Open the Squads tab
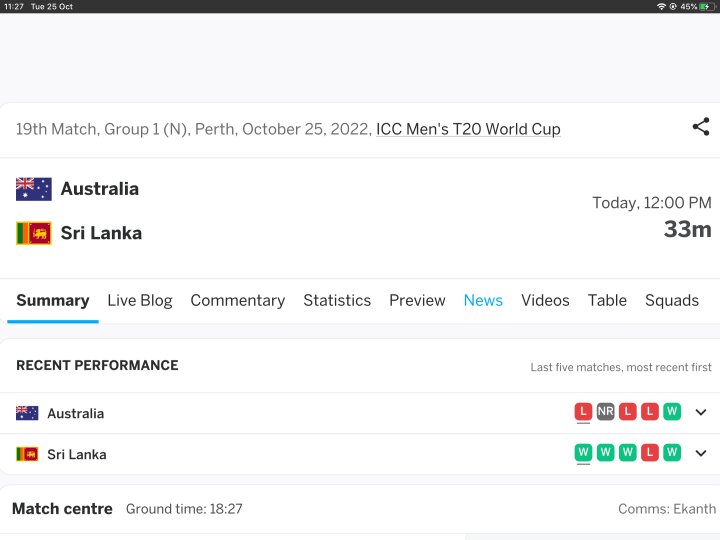Image resolution: width=720 pixels, height=540 pixels. 671,300
